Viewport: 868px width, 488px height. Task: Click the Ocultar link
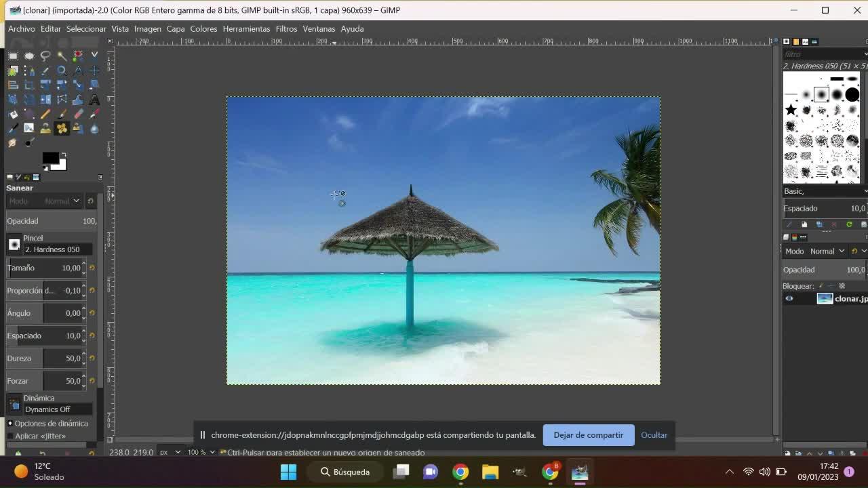click(654, 435)
